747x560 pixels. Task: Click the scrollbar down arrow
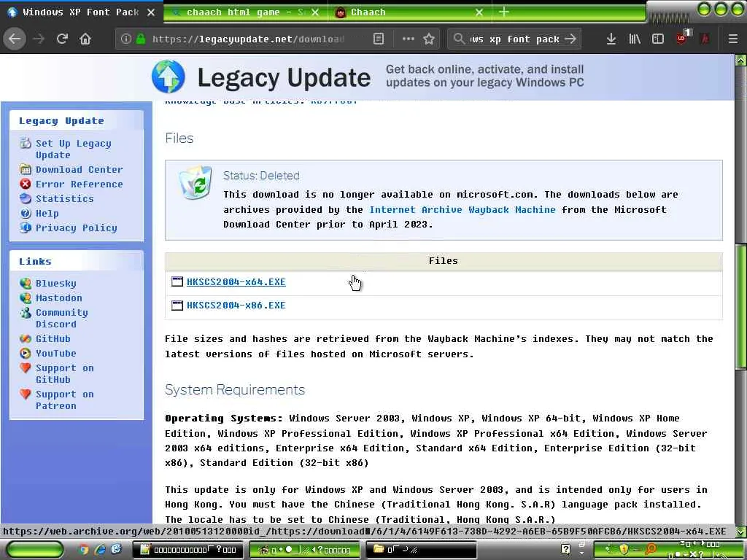pyautogui.click(x=741, y=532)
